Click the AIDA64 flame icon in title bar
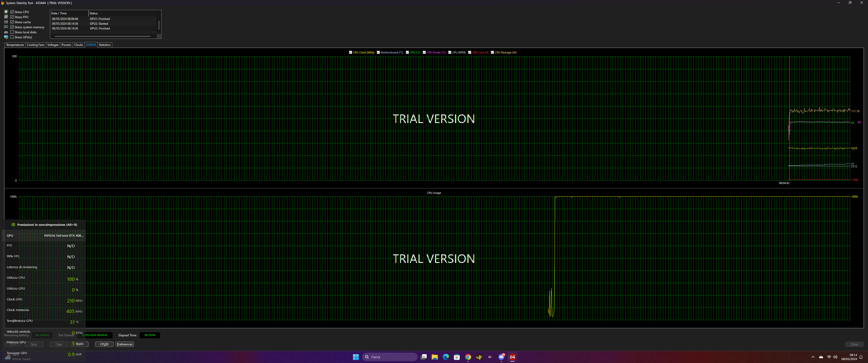This screenshot has width=868, height=363. coord(3,3)
